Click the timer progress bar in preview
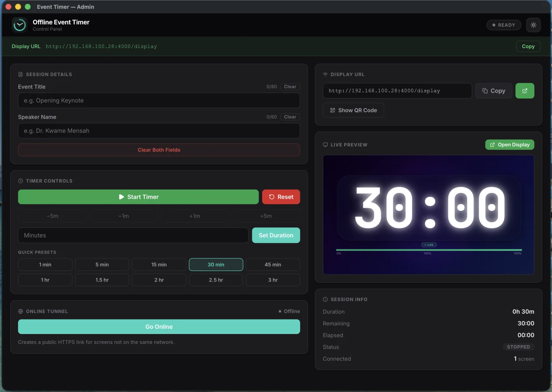Screen dimensions: 552x392 [x=429, y=250]
